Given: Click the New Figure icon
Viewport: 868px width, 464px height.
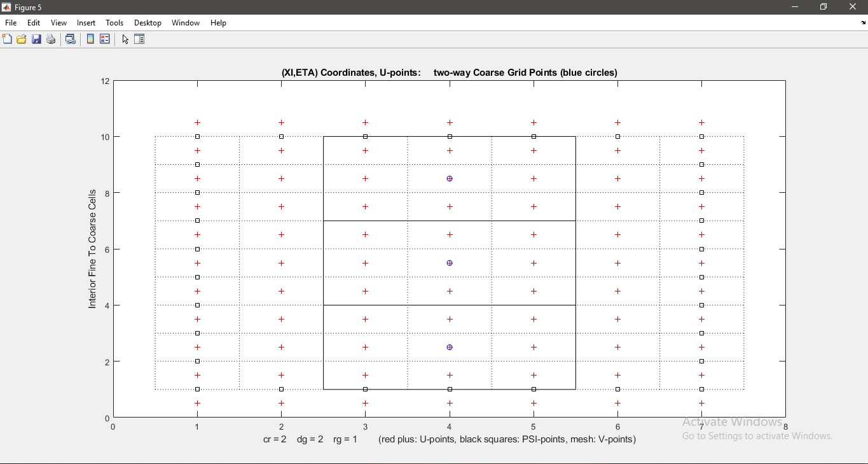Looking at the screenshot, I should click(7, 39).
